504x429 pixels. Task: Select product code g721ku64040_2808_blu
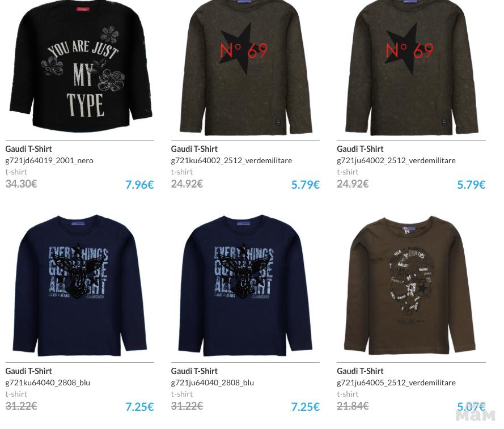tap(48, 383)
